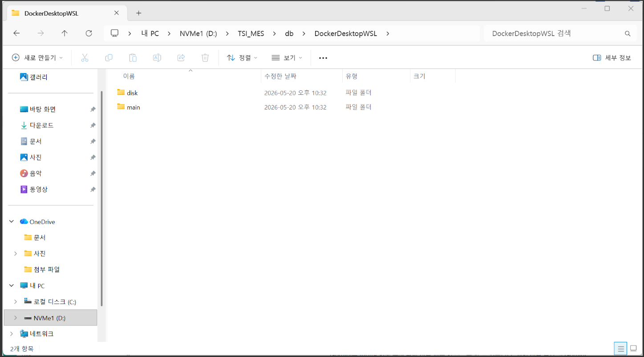This screenshot has height=357, width=644.
Task: Click NVMe1 (D:) in the address bar
Action: pyautogui.click(x=198, y=33)
